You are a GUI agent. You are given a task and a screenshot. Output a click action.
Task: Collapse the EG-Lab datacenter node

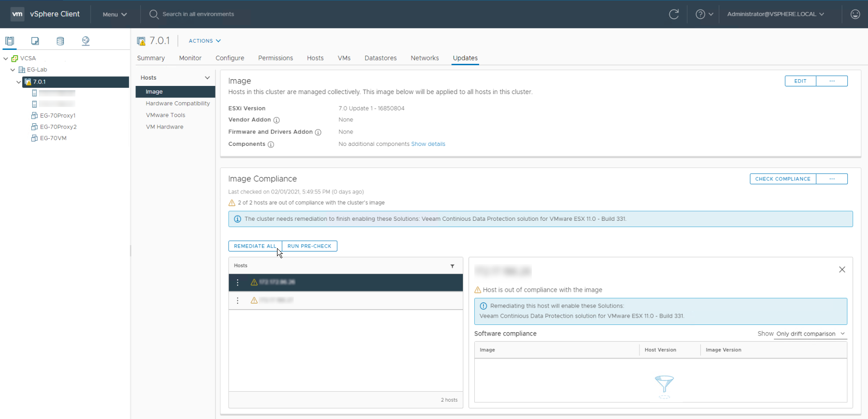point(12,70)
